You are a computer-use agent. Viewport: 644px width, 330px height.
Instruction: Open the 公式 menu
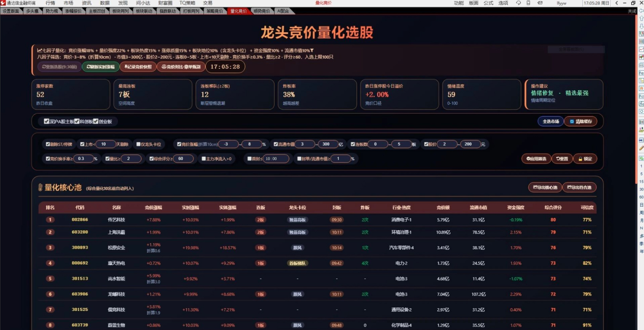coord(488,3)
